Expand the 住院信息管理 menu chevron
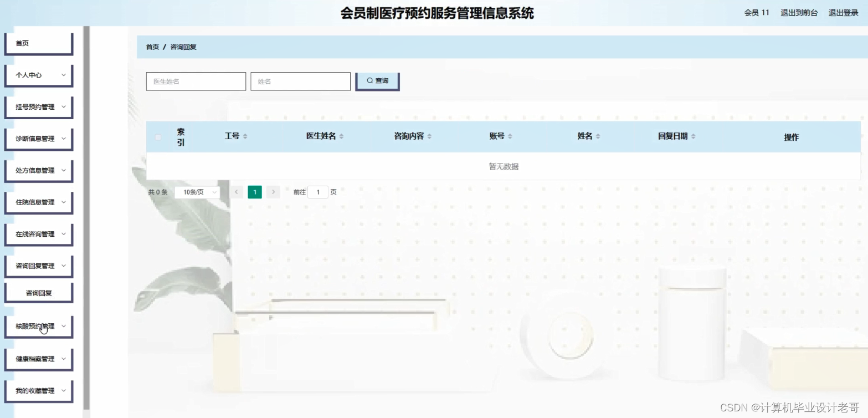This screenshot has width=868, height=418. point(63,202)
